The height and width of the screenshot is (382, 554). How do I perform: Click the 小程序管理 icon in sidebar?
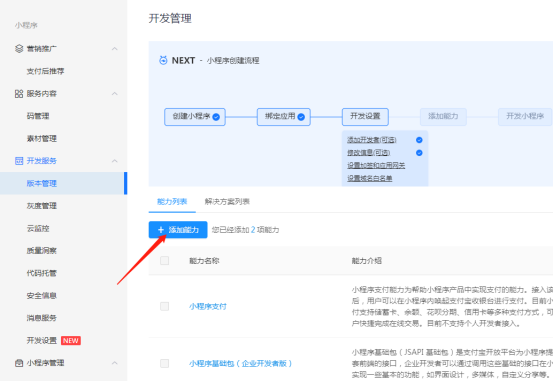pyautogui.click(x=19, y=363)
